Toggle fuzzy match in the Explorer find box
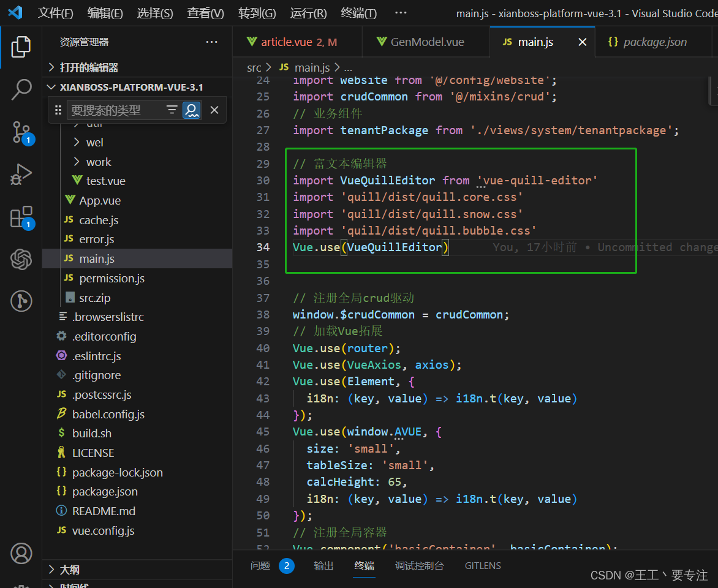 click(x=192, y=110)
